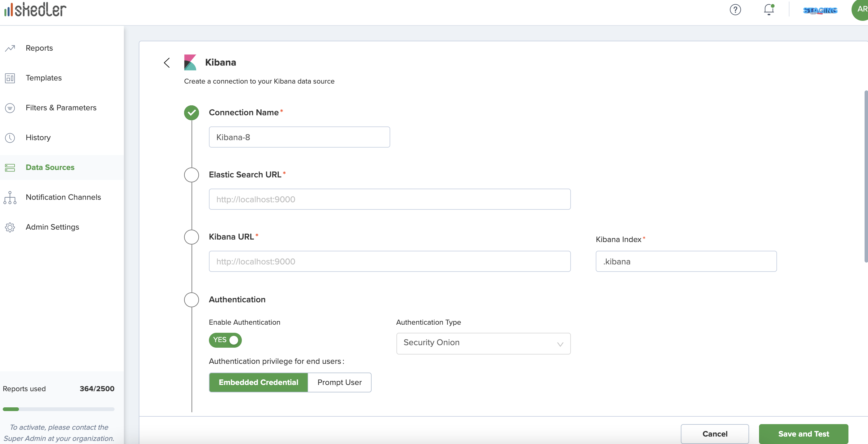The image size is (868, 444).
Task: Toggle the Enable Authentication YES switch
Action: 225,340
